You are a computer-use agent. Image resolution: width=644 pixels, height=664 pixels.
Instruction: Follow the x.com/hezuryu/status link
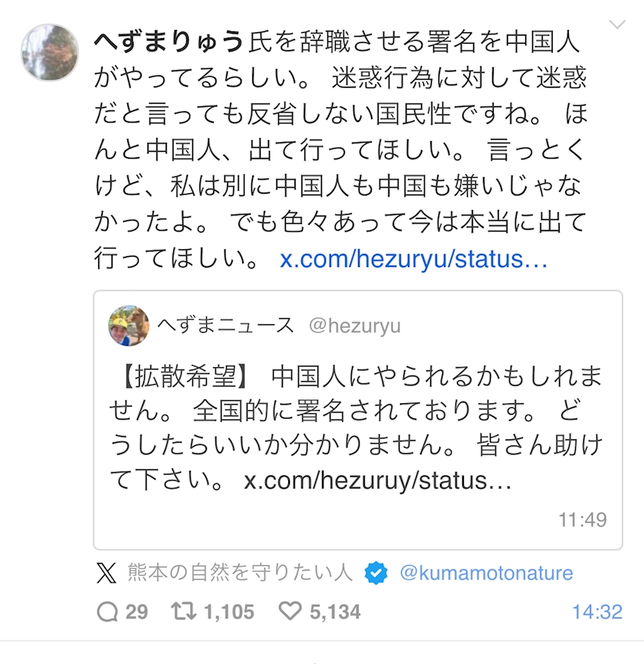pyautogui.click(x=414, y=258)
